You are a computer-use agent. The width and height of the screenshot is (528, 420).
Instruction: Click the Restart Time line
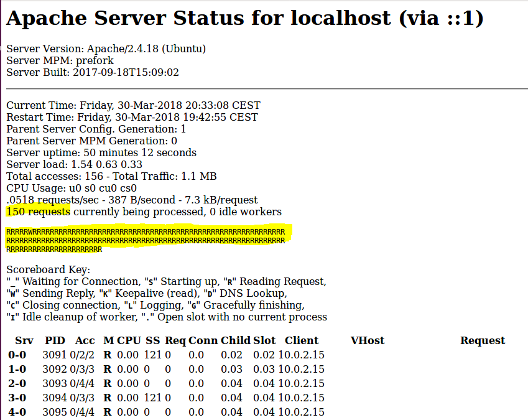132,117
